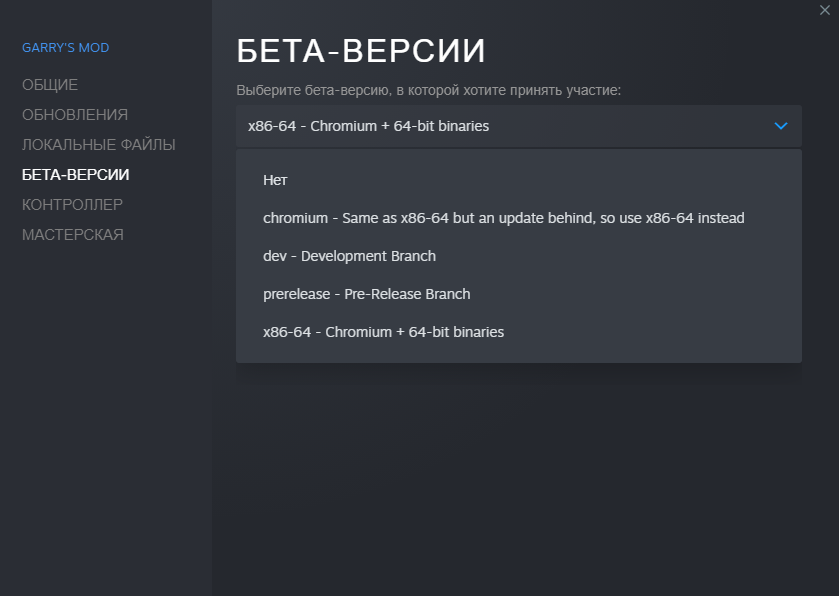839x596 pixels.
Task: Switch to the ОБНОВЛЕНИЯ section
Action: click(75, 115)
